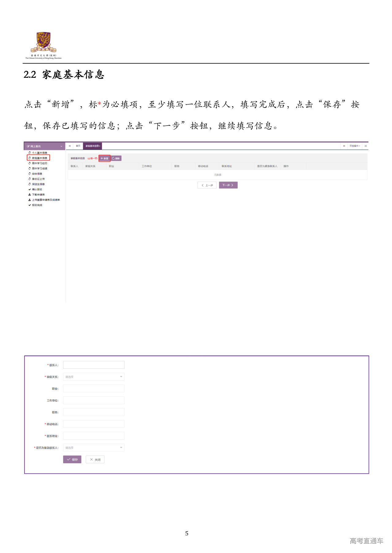Go to 确认报名 in the sidebar
Image resolution: width=392 pixels, height=553 pixels.
36,189
